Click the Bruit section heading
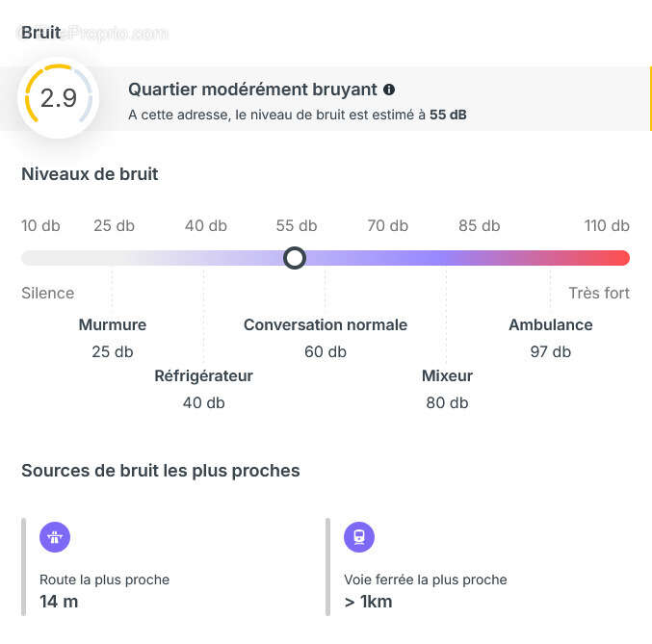The height and width of the screenshot is (644, 652). click(40, 32)
